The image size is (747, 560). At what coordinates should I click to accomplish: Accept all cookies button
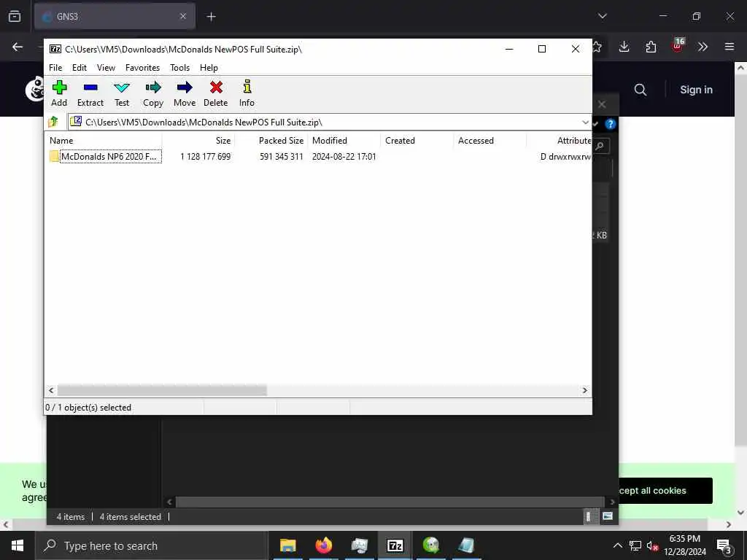pos(665,491)
